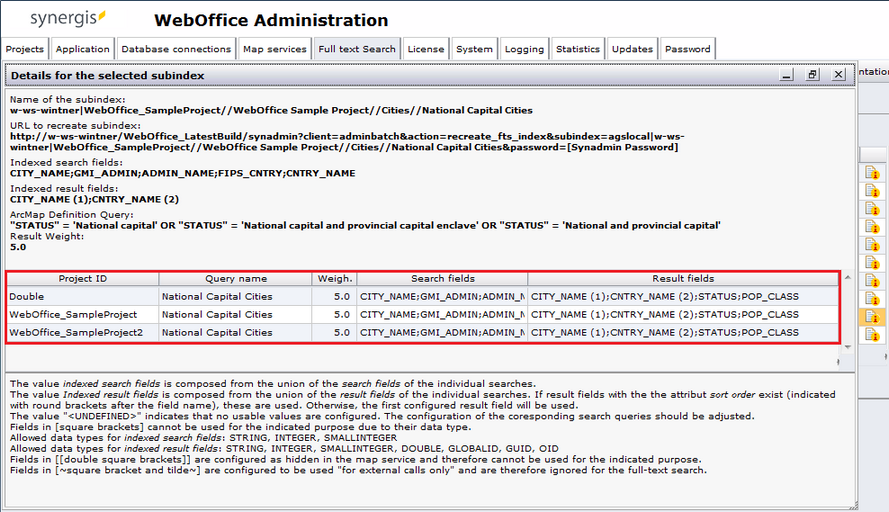The width and height of the screenshot is (889, 512).
Task: Open the Password tab
Action: point(687,49)
